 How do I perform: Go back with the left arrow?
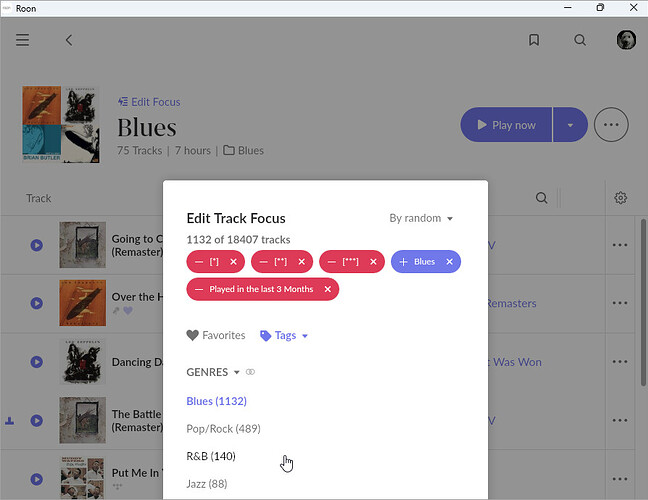tap(69, 40)
